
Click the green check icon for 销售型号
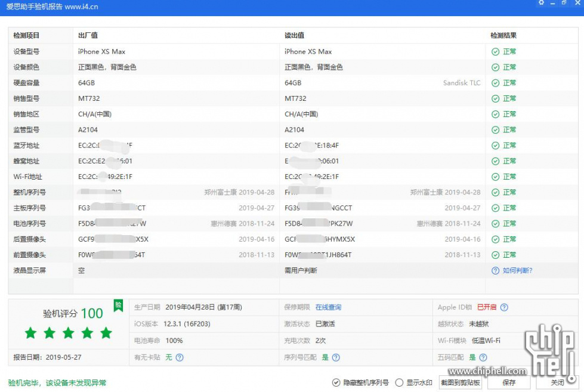coord(495,98)
